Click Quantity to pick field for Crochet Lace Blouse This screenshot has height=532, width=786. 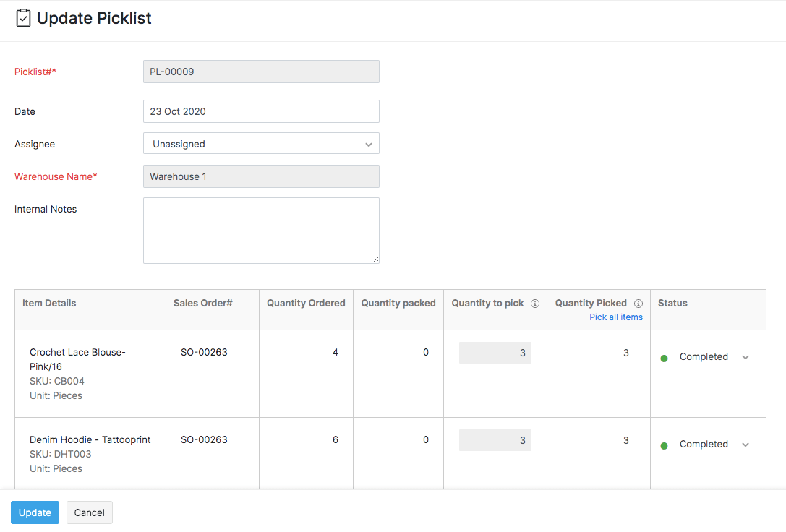pos(495,353)
